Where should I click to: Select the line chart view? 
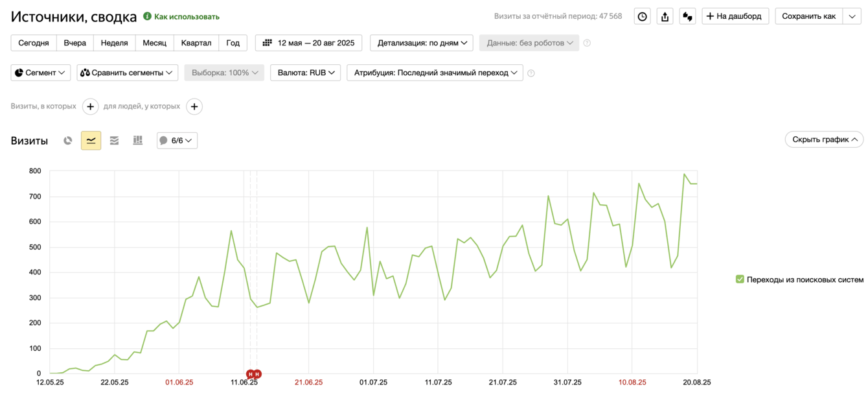[x=91, y=140]
